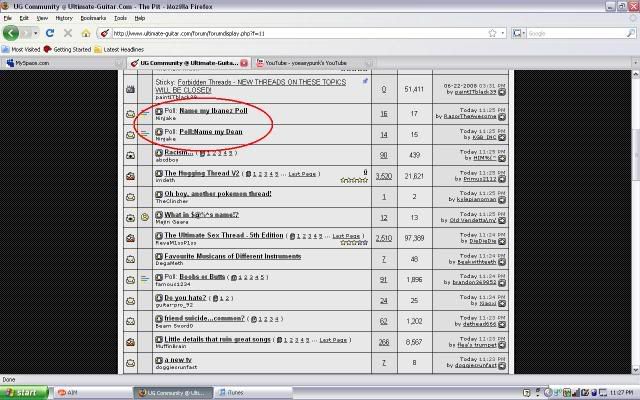Switch to iTunes in the taskbar
This screenshot has width=640, height=400.
tap(253, 393)
